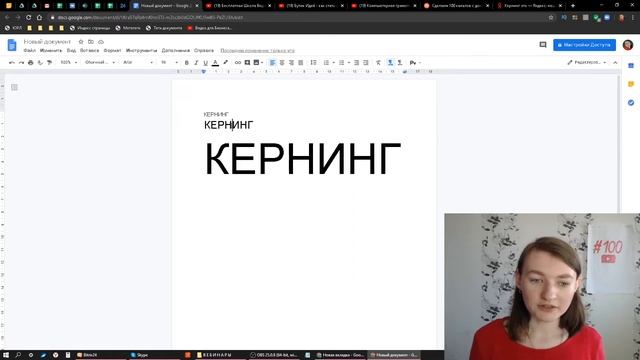The height and width of the screenshot is (360, 640).
Task: Open the Дополнения menu
Action: [176, 51]
